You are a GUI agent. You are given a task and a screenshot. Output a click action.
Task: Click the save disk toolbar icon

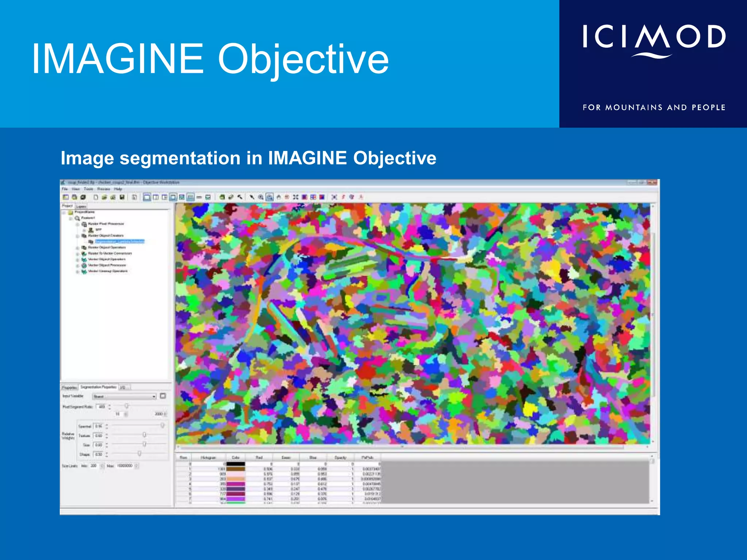coord(122,197)
